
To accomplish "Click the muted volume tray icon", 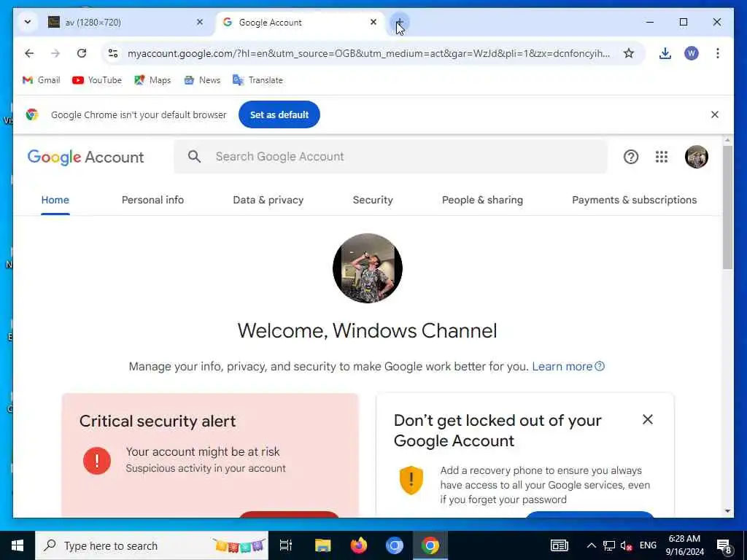I will (x=627, y=545).
